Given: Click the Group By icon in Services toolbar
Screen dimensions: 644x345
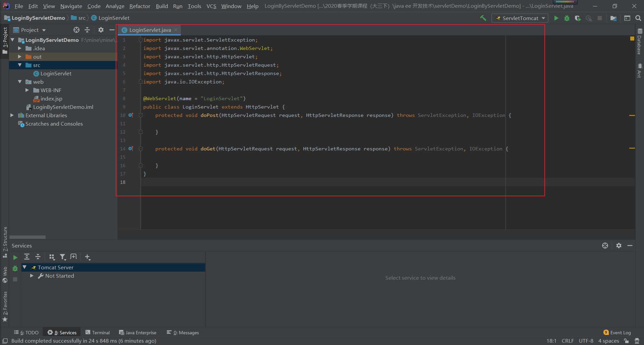Looking at the screenshot, I should click(52, 257).
